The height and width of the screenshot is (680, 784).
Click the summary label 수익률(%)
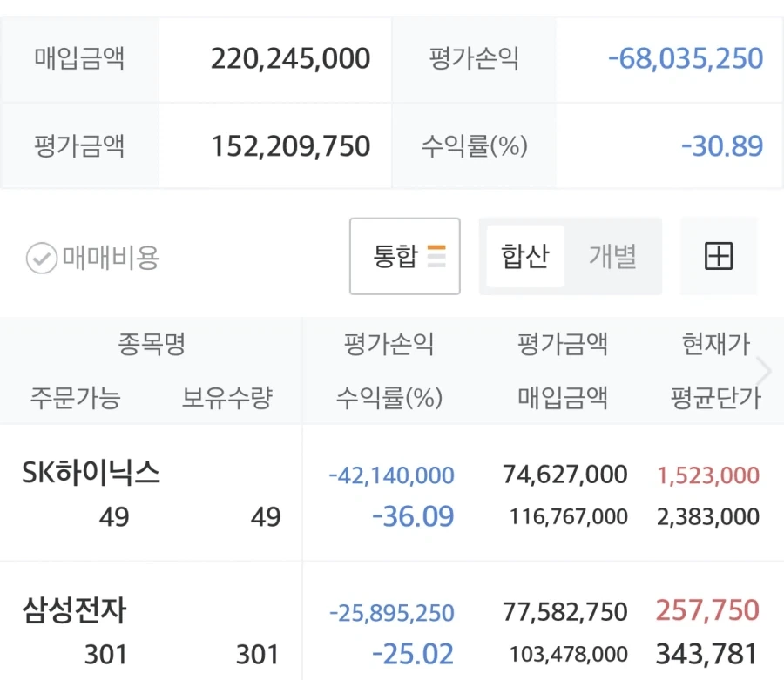[474, 146]
